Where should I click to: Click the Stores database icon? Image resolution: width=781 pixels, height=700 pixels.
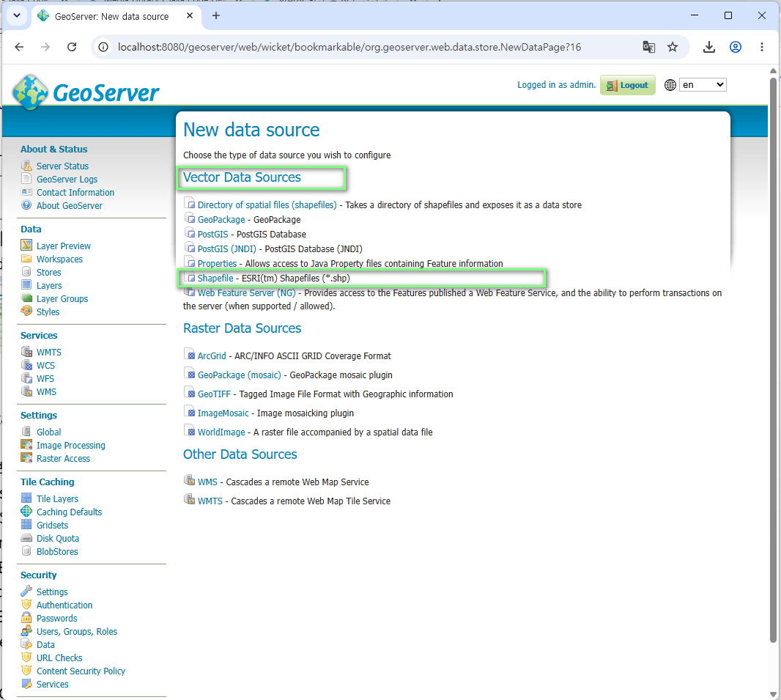[26, 271]
